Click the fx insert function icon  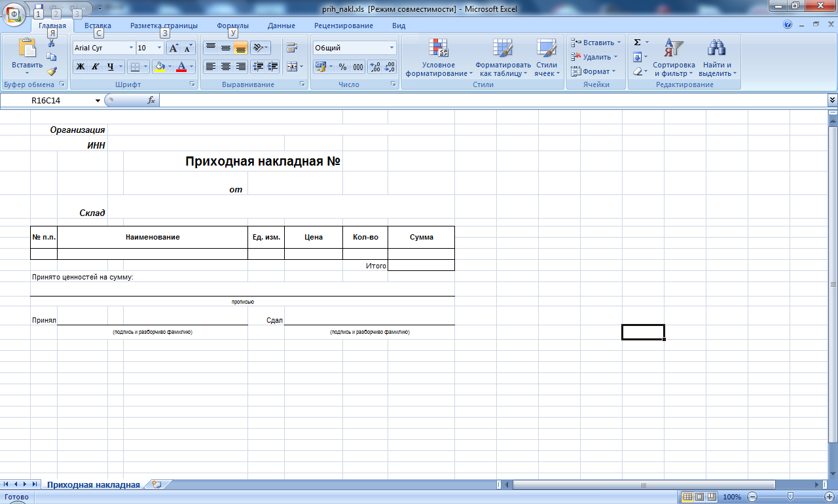click(x=151, y=100)
